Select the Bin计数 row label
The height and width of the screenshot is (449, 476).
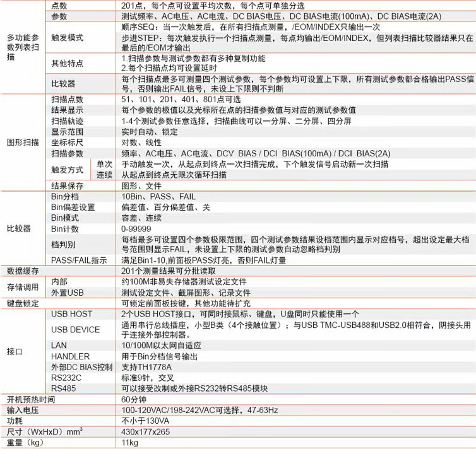65,228
